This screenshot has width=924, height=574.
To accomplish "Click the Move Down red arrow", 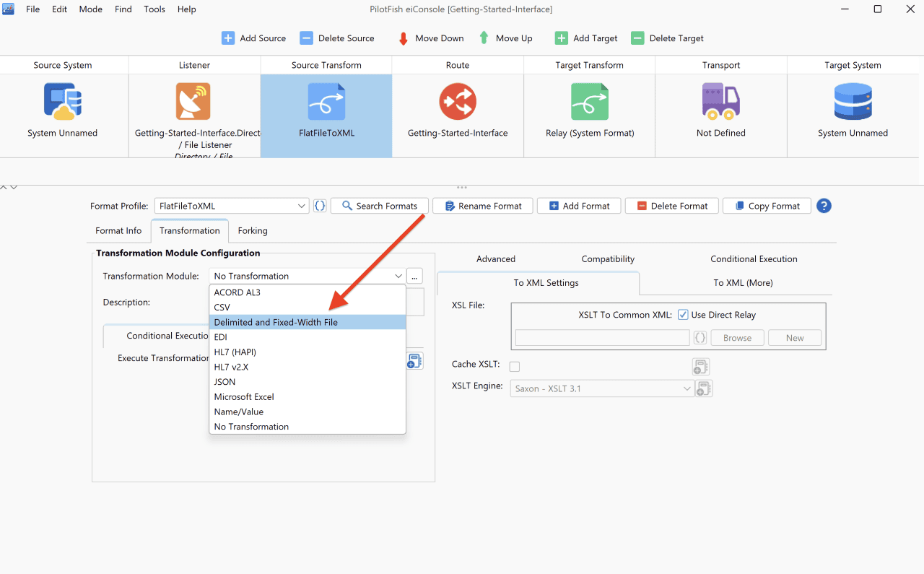I will point(404,38).
